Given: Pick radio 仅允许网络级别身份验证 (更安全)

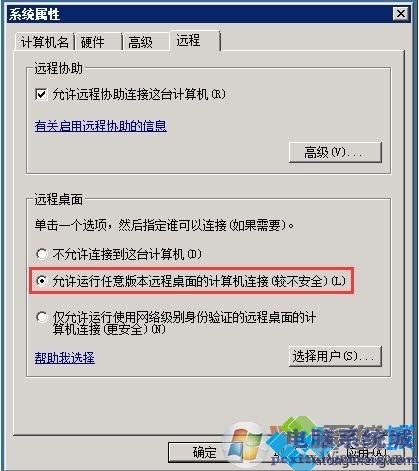Looking at the screenshot, I should click(x=42, y=317).
